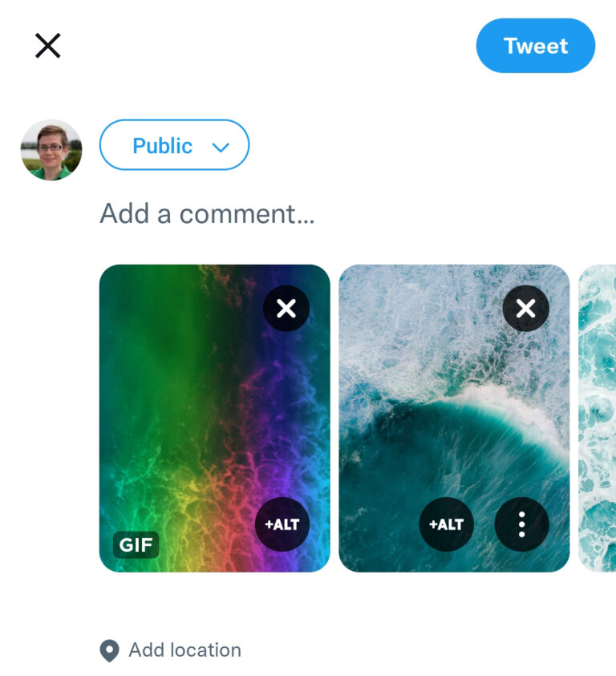Focus the Add a comment text field
This screenshot has width=616, height=676.
tap(207, 214)
